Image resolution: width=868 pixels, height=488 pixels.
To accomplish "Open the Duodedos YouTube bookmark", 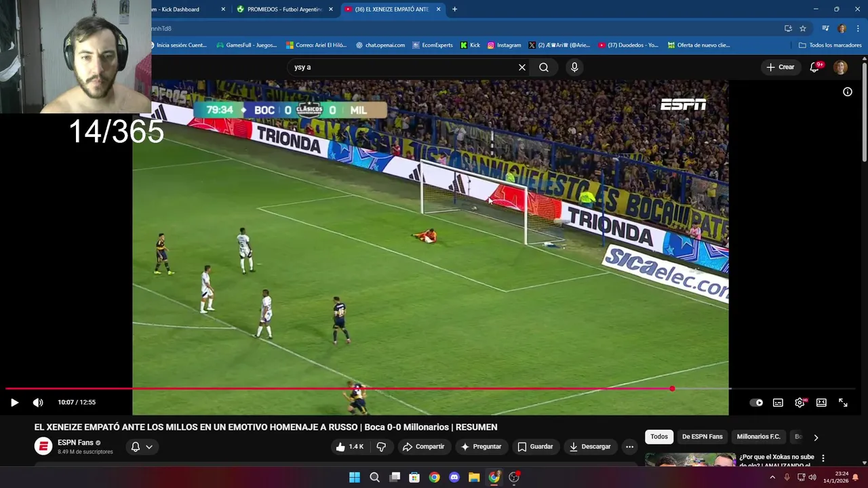I will pyautogui.click(x=629, y=45).
